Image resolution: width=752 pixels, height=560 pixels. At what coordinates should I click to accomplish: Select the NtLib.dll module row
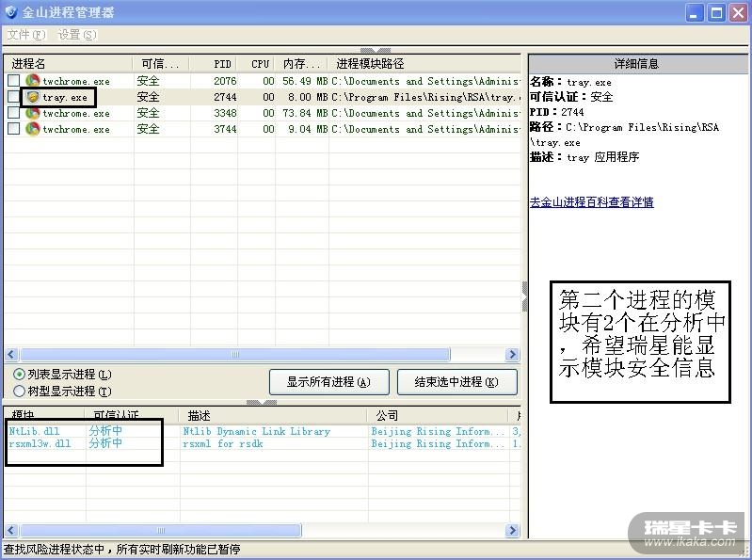point(263,431)
